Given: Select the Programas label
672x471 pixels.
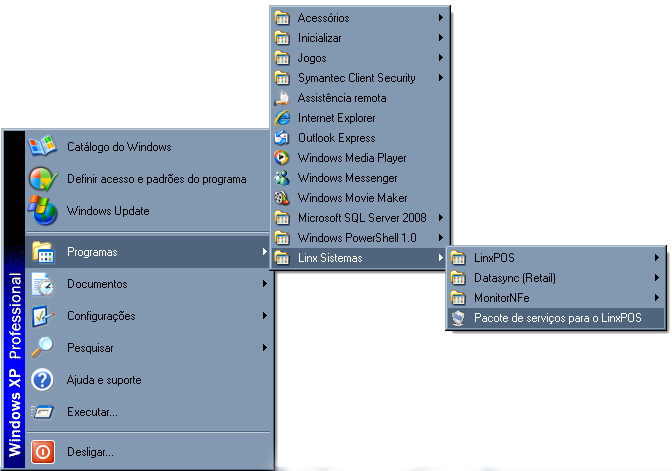Looking at the screenshot, I should [x=92, y=252].
